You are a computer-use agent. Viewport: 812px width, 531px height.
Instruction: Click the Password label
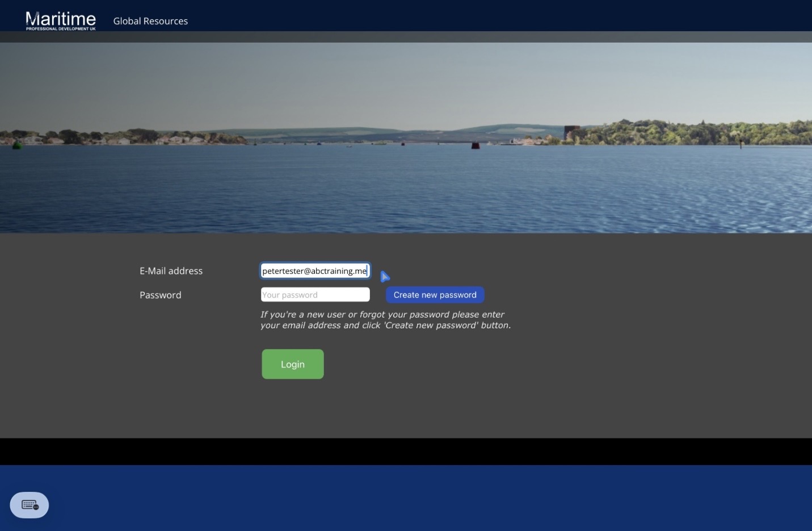(160, 295)
